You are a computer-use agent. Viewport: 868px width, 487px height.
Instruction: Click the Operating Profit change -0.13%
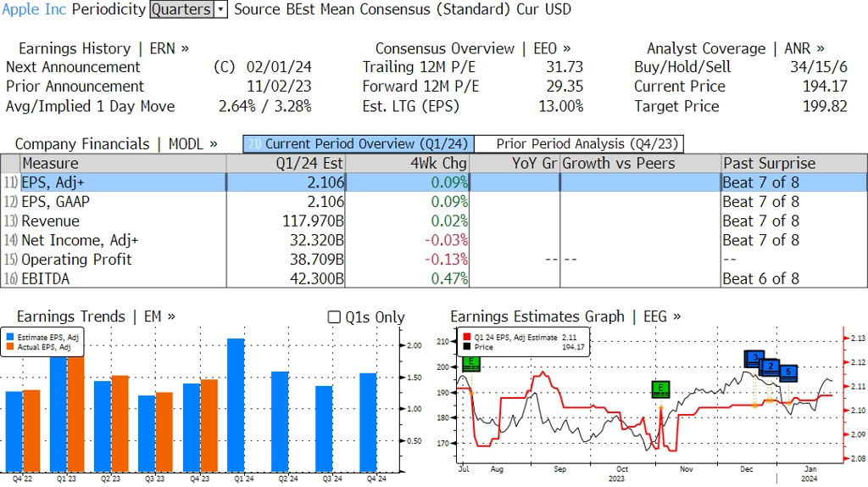(446, 260)
